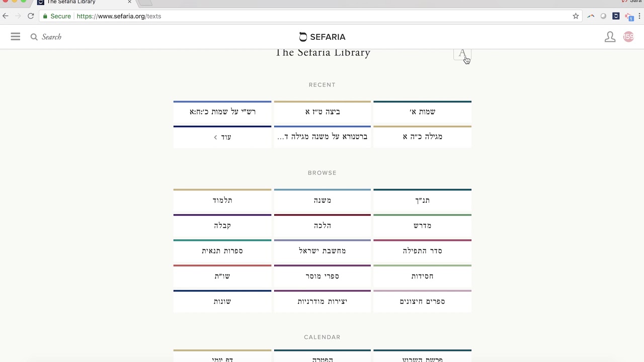Click the BROWSE section heading

[322, 173]
